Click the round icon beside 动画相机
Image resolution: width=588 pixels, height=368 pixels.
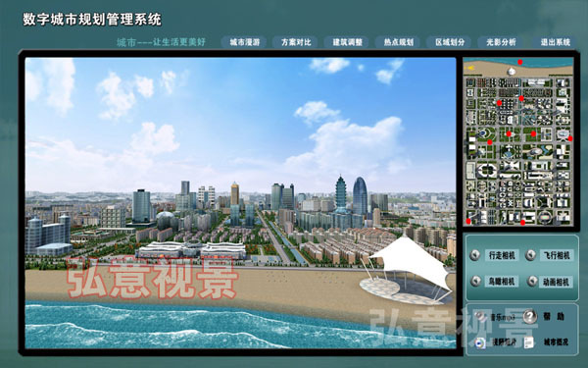532,281
